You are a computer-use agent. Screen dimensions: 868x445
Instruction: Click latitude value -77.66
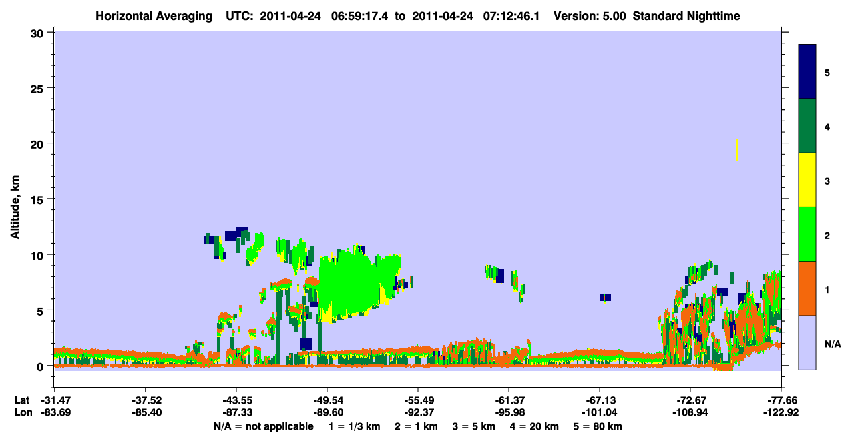pos(781,400)
